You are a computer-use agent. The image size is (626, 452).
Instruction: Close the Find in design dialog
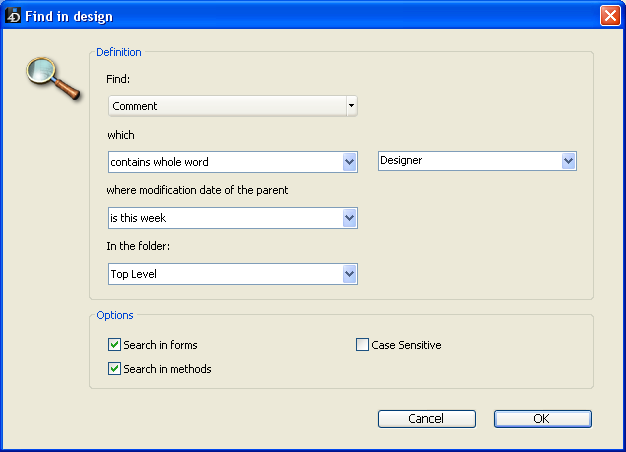(609, 16)
